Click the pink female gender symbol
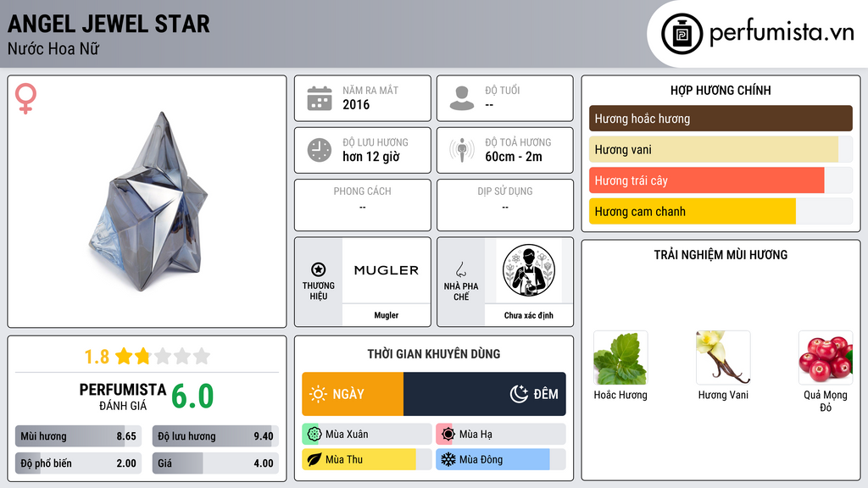Viewport: 868px width, 488px height. tap(25, 98)
